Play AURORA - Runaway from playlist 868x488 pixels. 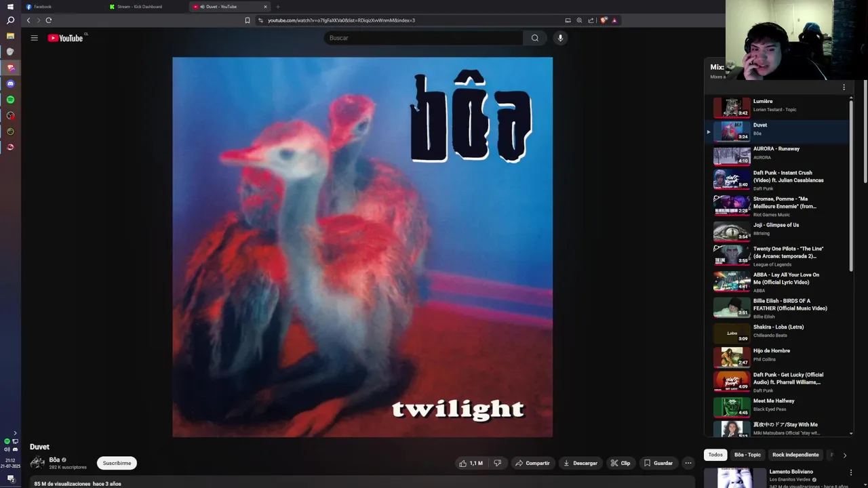pos(780,155)
